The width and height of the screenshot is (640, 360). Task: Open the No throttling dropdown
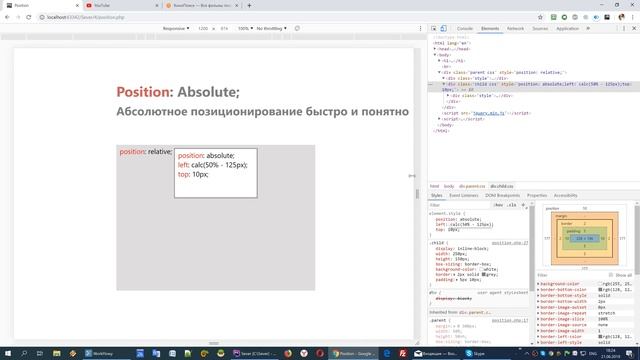point(271,29)
